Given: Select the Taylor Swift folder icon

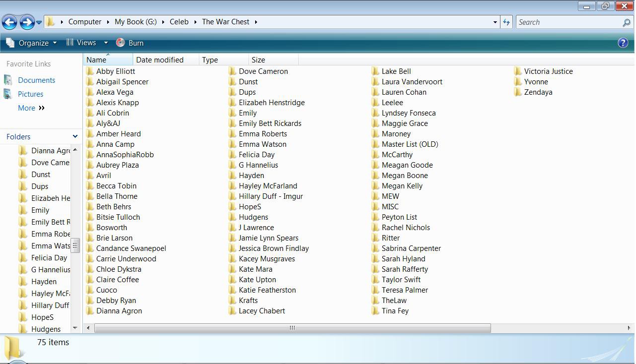Looking at the screenshot, I should [x=375, y=280].
